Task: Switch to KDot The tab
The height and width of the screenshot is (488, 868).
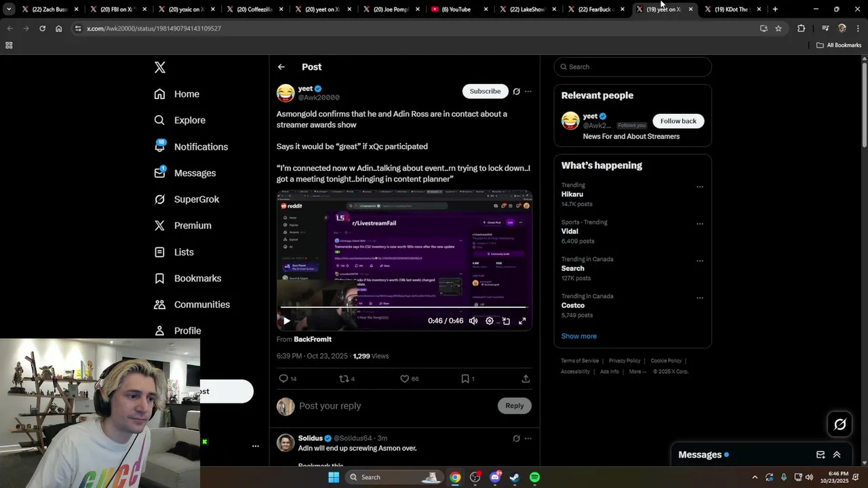Action: tap(733, 9)
